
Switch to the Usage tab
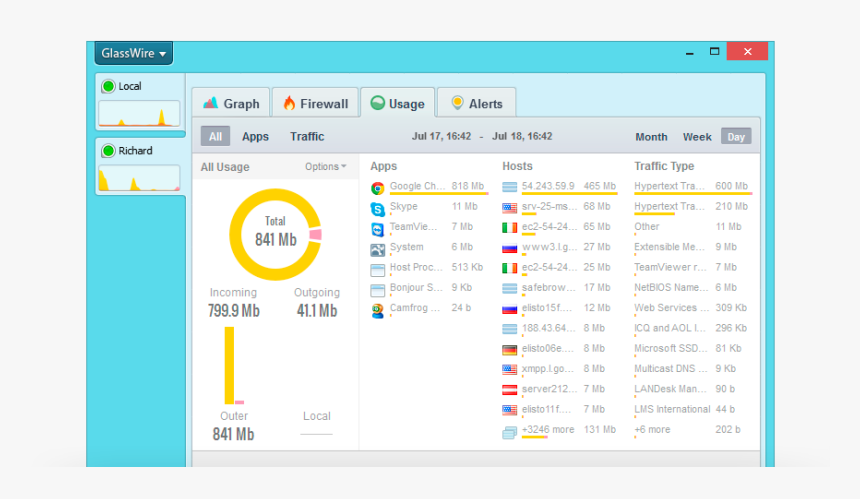pos(398,103)
